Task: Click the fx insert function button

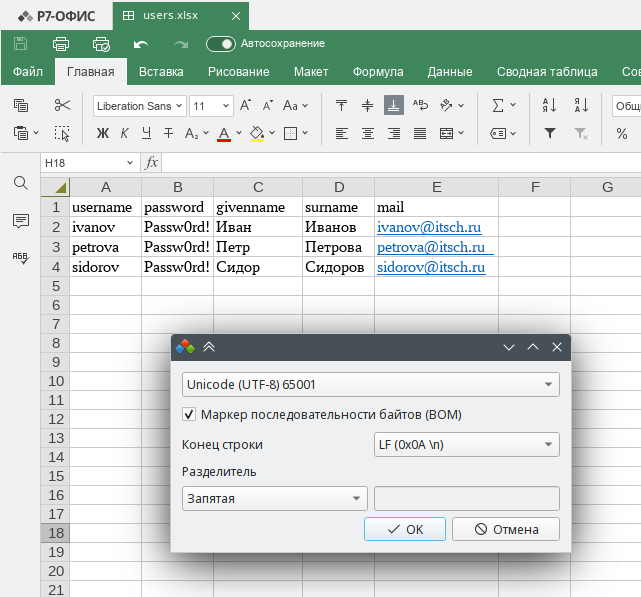Action: [x=151, y=163]
